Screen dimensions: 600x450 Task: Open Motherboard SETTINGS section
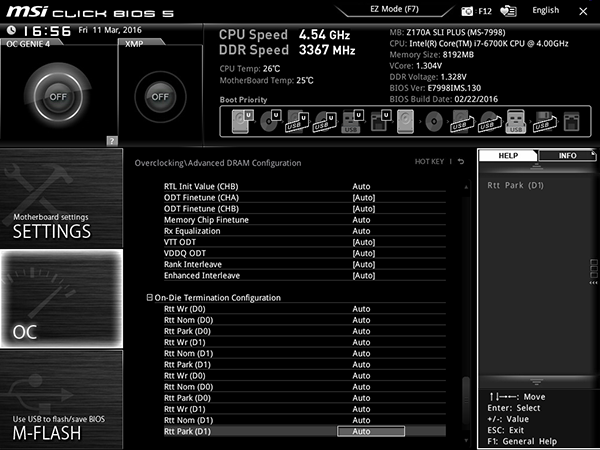[61, 198]
